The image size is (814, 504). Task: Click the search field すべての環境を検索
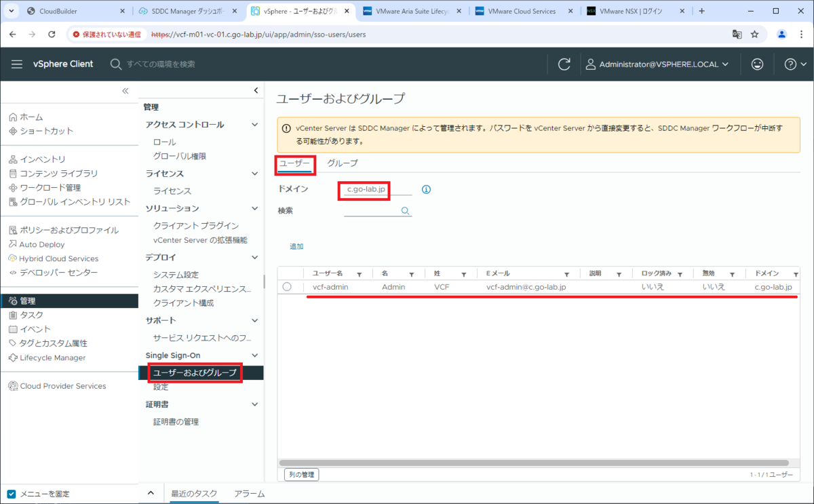(x=161, y=64)
